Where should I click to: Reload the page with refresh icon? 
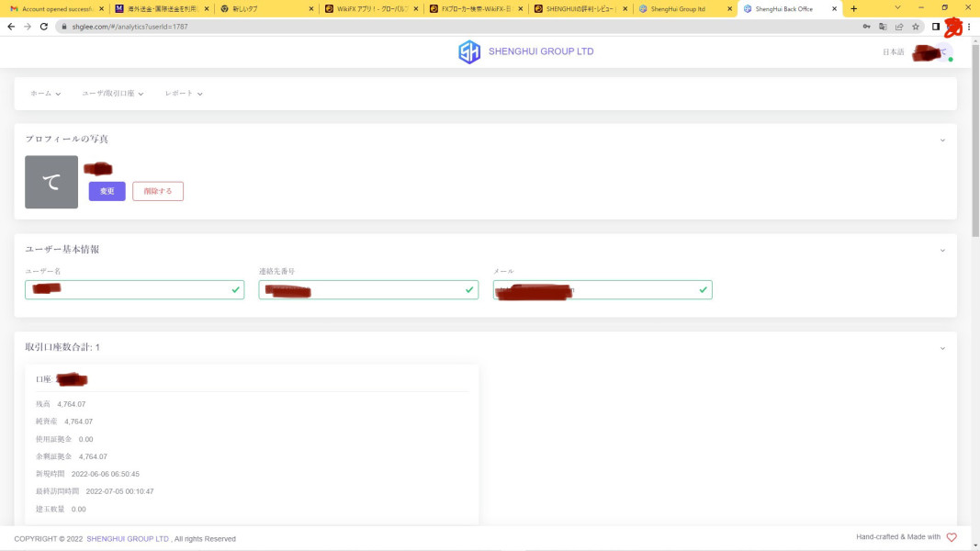click(44, 27)
